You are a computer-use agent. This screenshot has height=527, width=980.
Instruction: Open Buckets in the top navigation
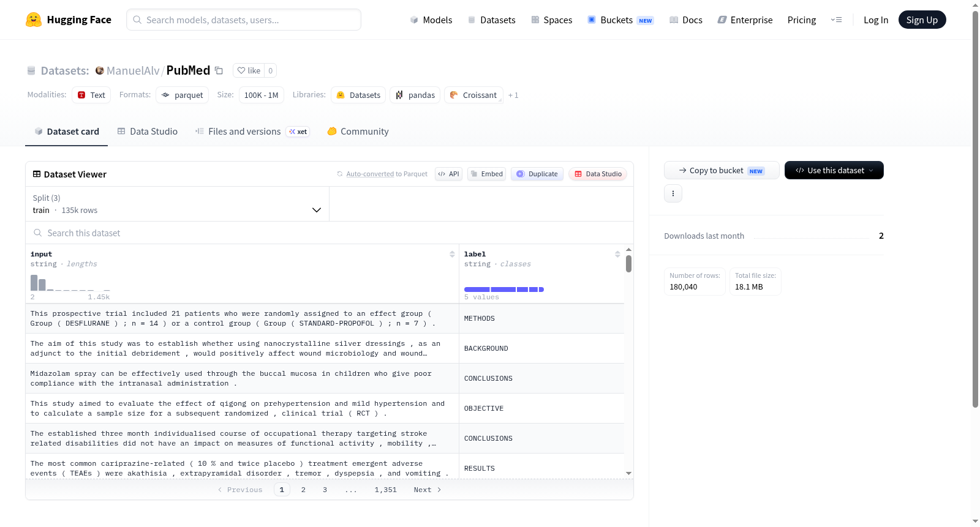(x=620, y=20)
